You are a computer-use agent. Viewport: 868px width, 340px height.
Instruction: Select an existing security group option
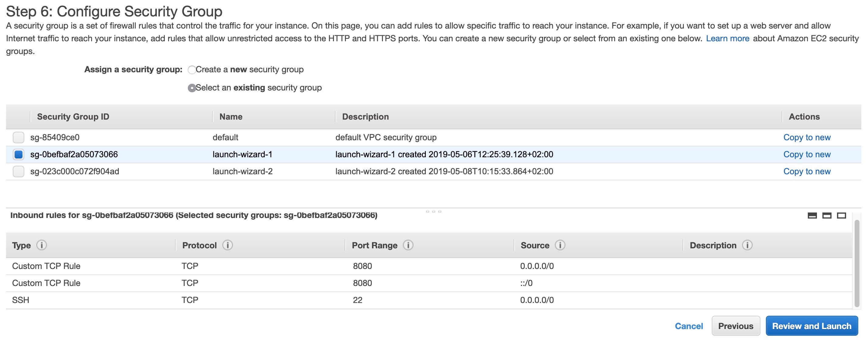coord(192,88)
